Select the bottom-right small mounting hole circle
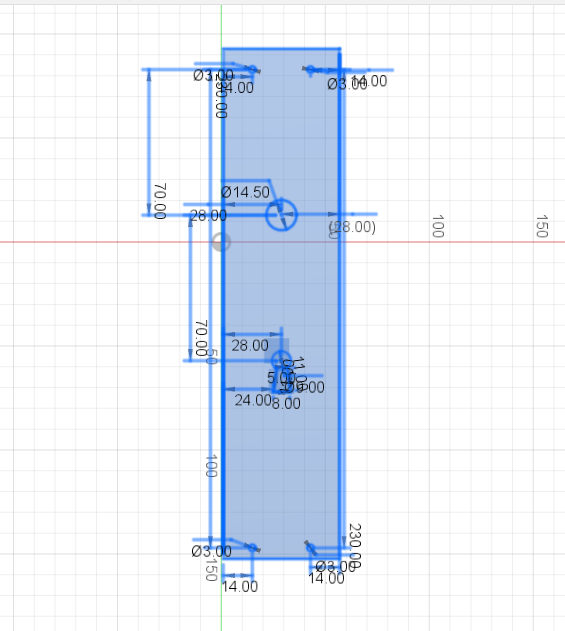Viewport: 565px width, 631px height. [310, 548]
